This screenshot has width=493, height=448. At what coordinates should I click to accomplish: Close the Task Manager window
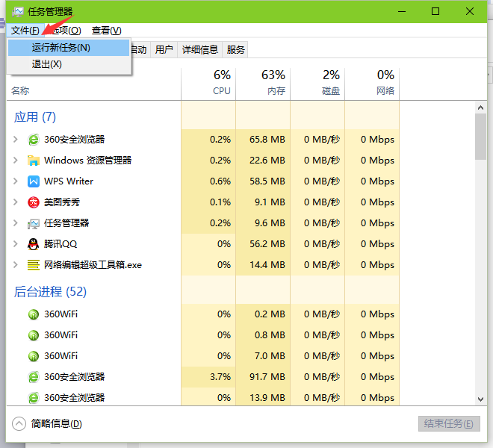point(470,12)
